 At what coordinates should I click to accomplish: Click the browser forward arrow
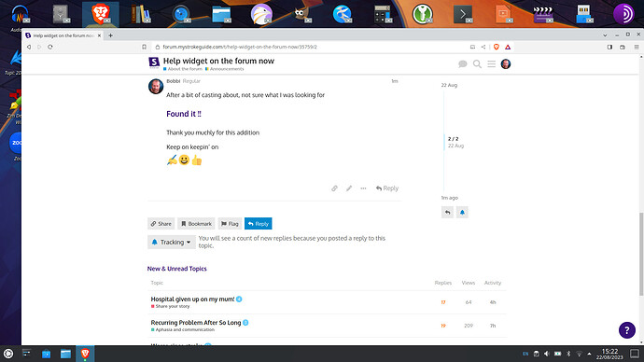pyautogui.click(x=39, y=47)
